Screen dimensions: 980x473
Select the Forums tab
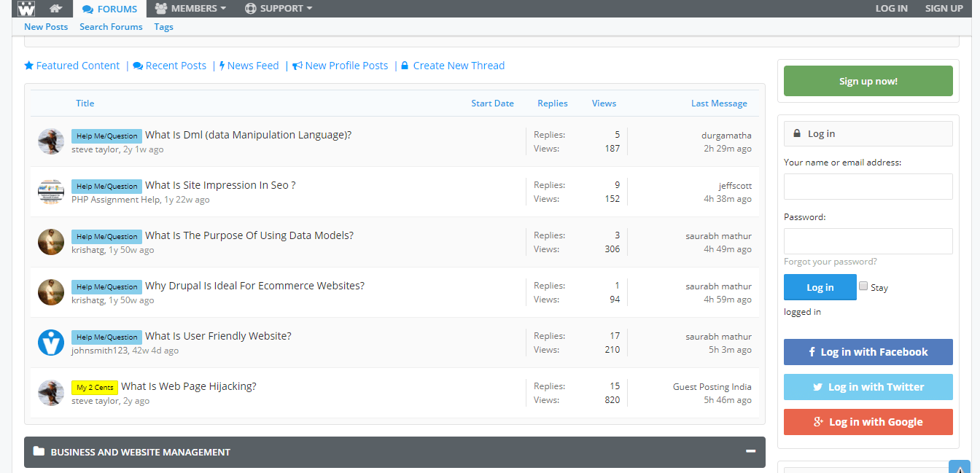point(109,9)
